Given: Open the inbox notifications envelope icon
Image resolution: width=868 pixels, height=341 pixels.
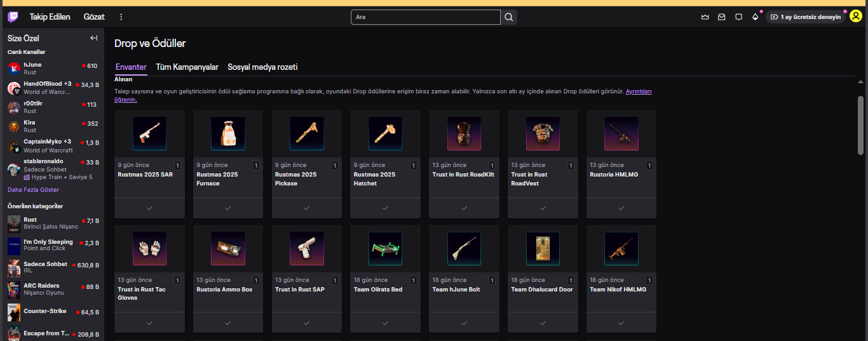Looking at the screenshot, I should click(x=722, y=17).
